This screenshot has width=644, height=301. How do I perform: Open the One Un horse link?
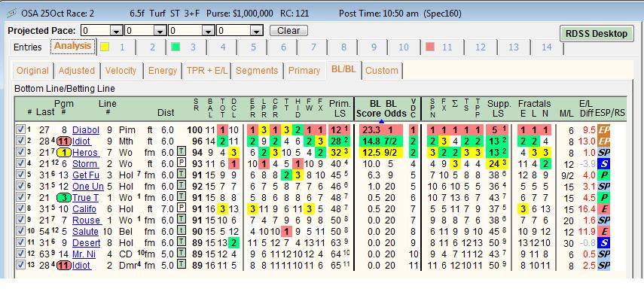[x=88, y=187]
